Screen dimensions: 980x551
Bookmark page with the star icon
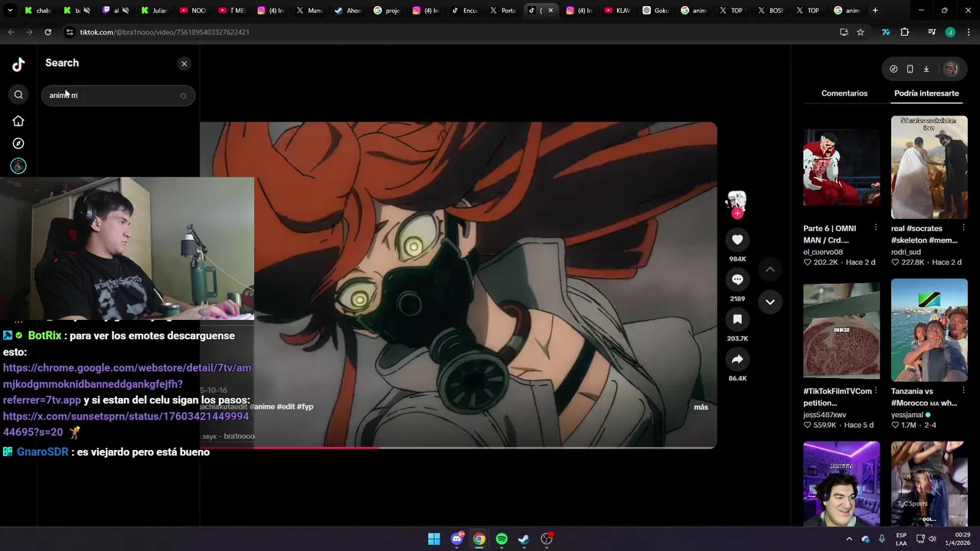[x=861, y=32]
